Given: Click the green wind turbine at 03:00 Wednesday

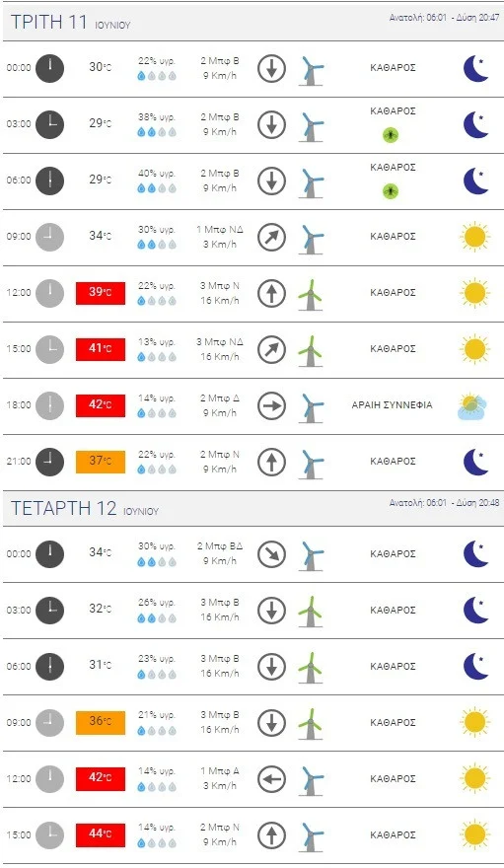Looking at the screenshot, I should (x=311, y=612).
